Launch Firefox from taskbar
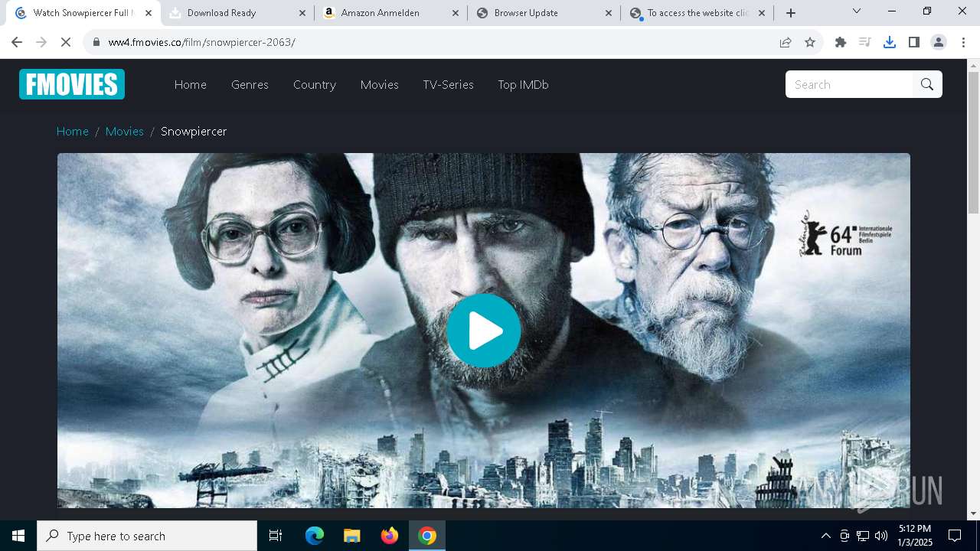The height and width of the screenshot is (551, 980). click(x=390, y=536)
